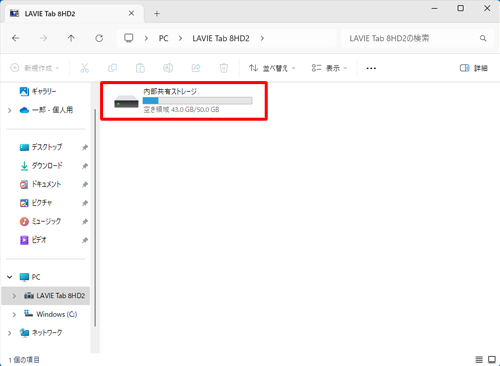The width and height of the screenshot is (500, 366).
Task: Click the 1 個の項目 status text
Action: point(24,360)
